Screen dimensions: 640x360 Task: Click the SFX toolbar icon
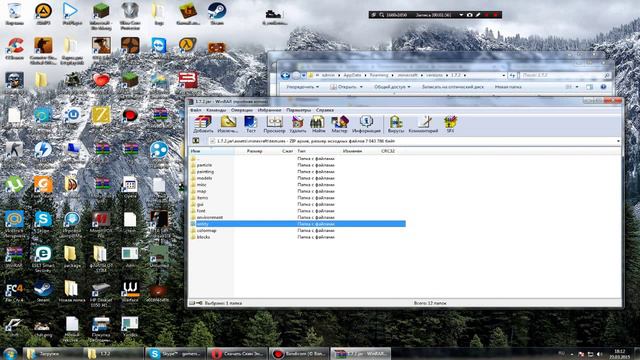450,124
